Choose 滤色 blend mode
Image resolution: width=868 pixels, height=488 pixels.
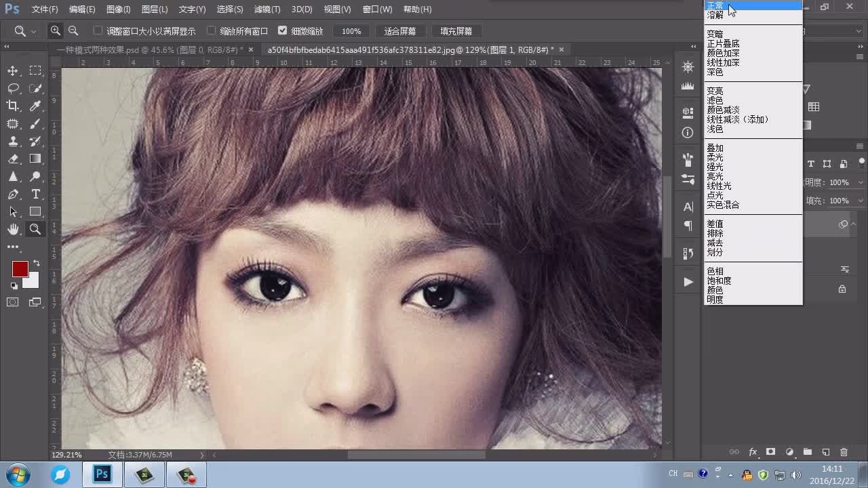715,100
